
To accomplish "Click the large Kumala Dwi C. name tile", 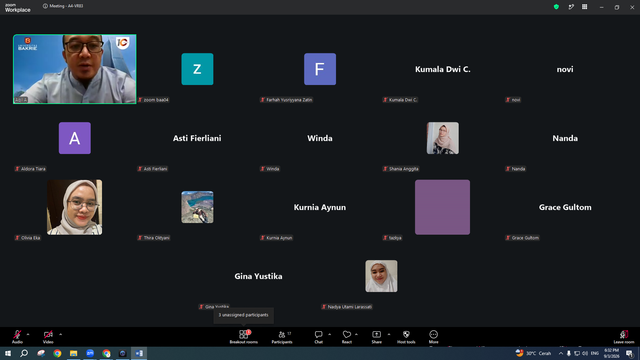I will [x=442, y=69].
